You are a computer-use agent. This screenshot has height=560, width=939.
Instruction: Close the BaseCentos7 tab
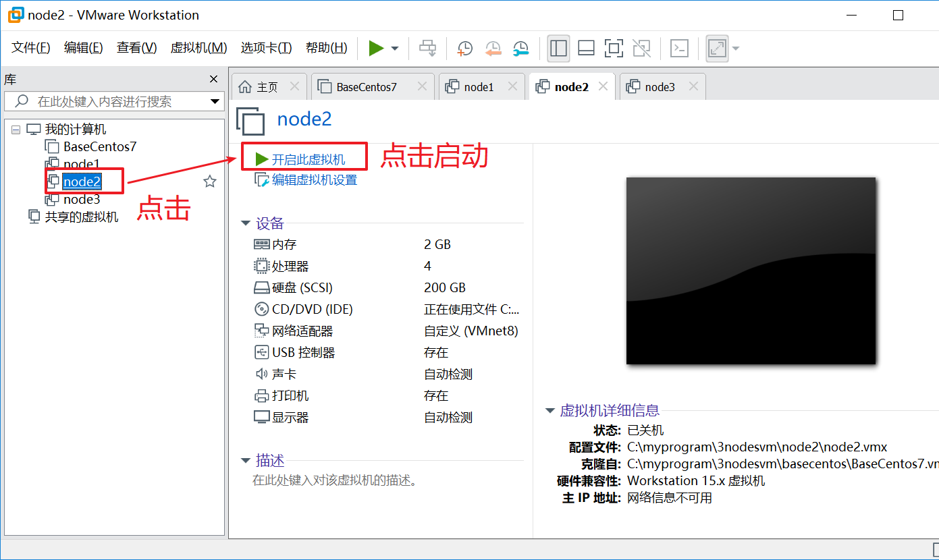pos(422,86)
